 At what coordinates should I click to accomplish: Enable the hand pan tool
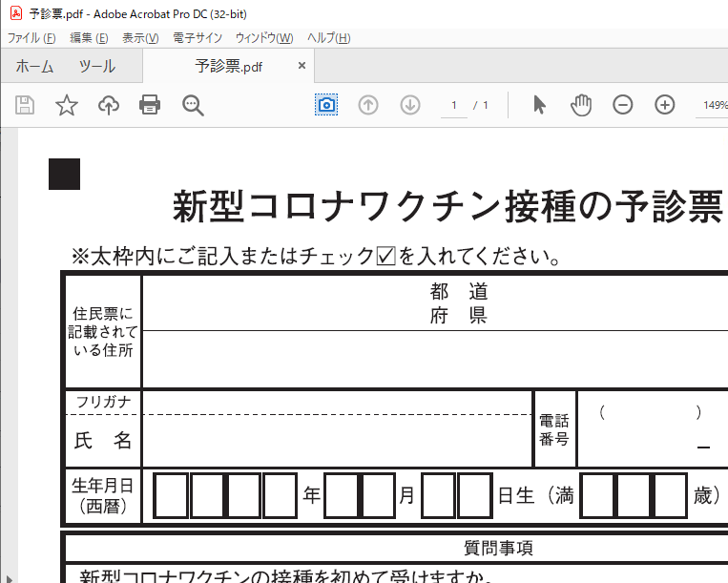click(581, 105)
